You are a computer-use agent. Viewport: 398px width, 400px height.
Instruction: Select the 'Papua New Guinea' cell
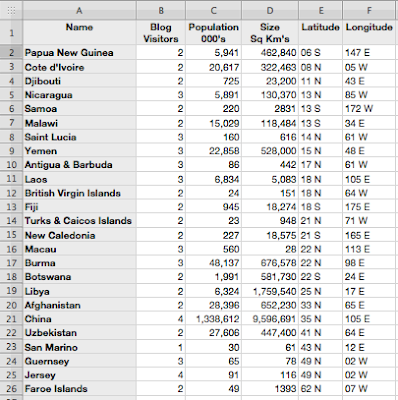click(79, 52)
